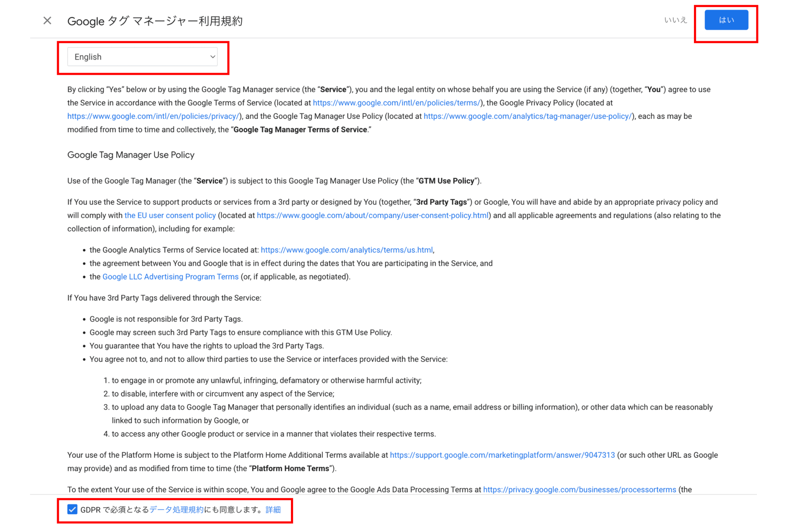
Task: Click the Google タグ マネージャー利用規約 title
Action: point(155,21)
